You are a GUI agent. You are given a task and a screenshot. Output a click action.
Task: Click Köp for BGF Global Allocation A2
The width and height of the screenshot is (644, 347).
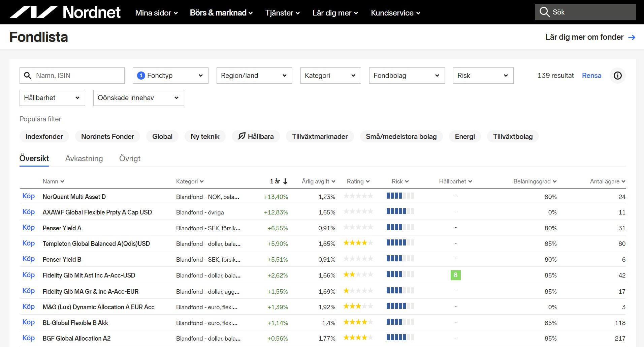tap(29, 338)
